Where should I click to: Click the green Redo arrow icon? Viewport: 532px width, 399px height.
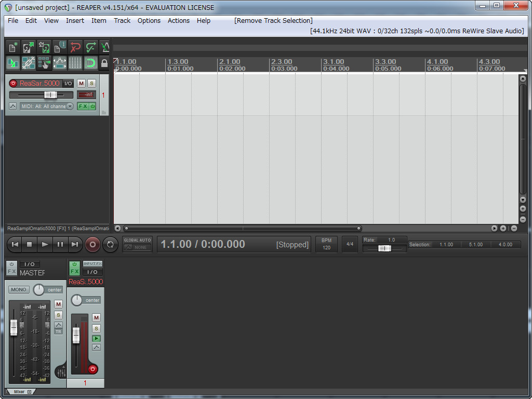91,47
